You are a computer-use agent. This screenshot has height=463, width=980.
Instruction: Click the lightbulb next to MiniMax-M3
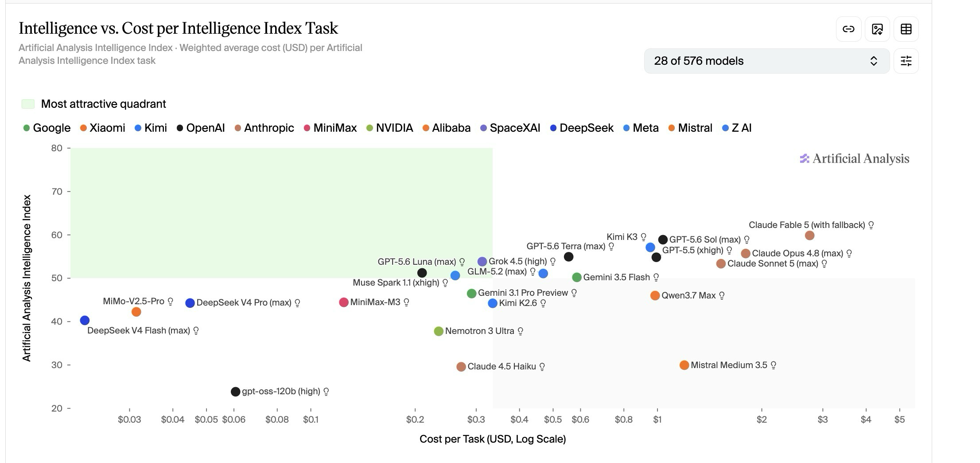(406, 302)
